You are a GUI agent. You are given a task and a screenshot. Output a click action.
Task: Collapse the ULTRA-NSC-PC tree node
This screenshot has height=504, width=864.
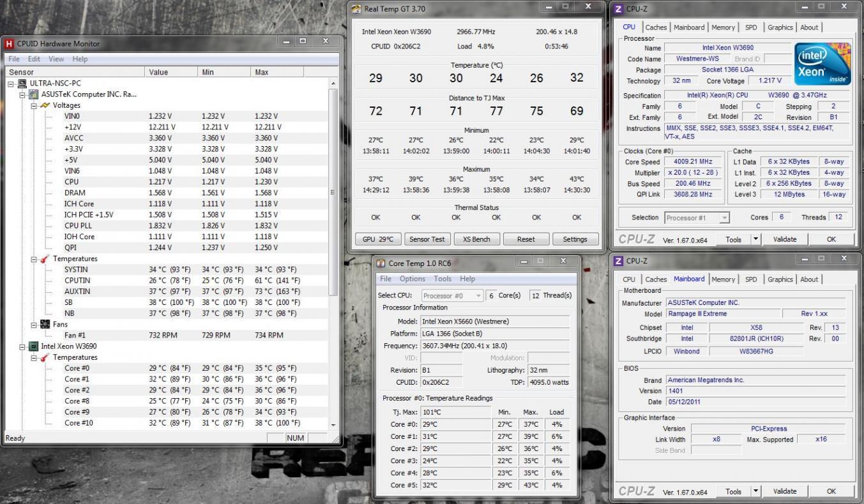(x=12, y=84)
